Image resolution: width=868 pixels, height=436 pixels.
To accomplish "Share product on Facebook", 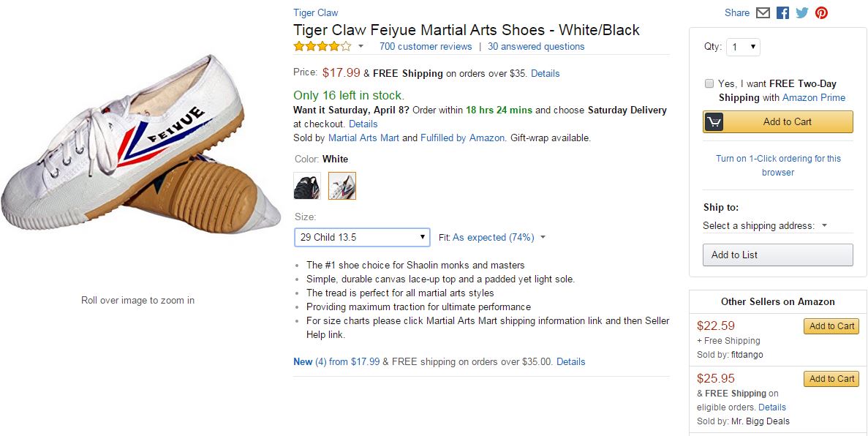I will pos(782,13).
